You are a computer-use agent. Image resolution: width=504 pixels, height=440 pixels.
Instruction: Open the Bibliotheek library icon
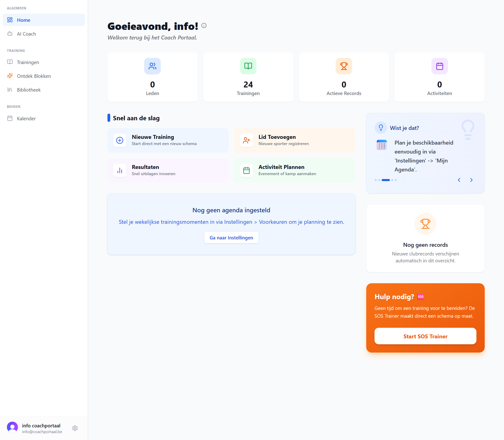[x=10, y=90]
